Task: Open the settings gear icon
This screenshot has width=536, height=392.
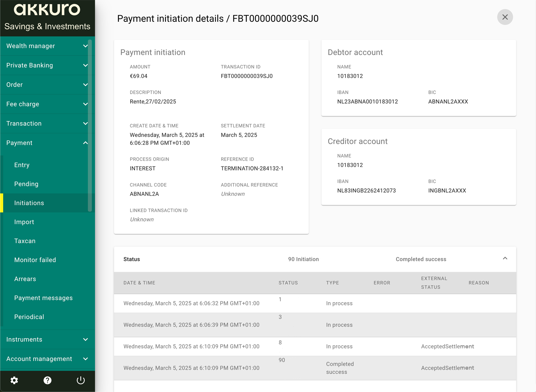Action: pyautogui.click(x=14, y=380)
